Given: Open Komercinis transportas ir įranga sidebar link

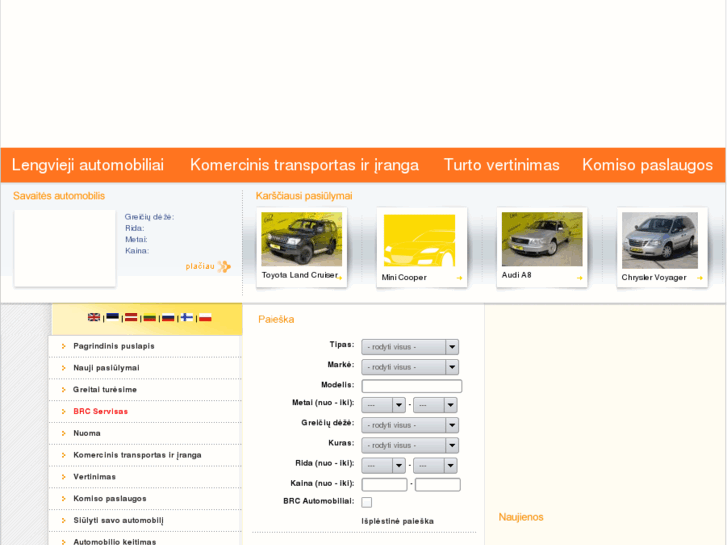Looking at the screenshot, I should 137,455.
